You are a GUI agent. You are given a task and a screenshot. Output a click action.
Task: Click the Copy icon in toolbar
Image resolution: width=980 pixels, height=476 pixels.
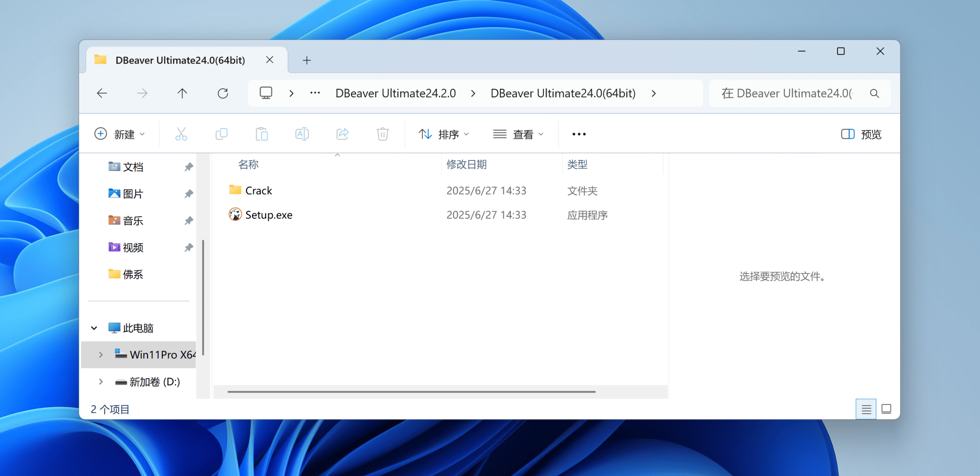coord(221,134)
